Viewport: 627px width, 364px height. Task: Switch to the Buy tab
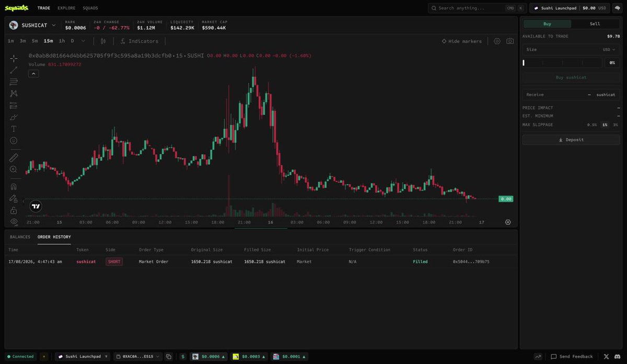coord(547,24)
